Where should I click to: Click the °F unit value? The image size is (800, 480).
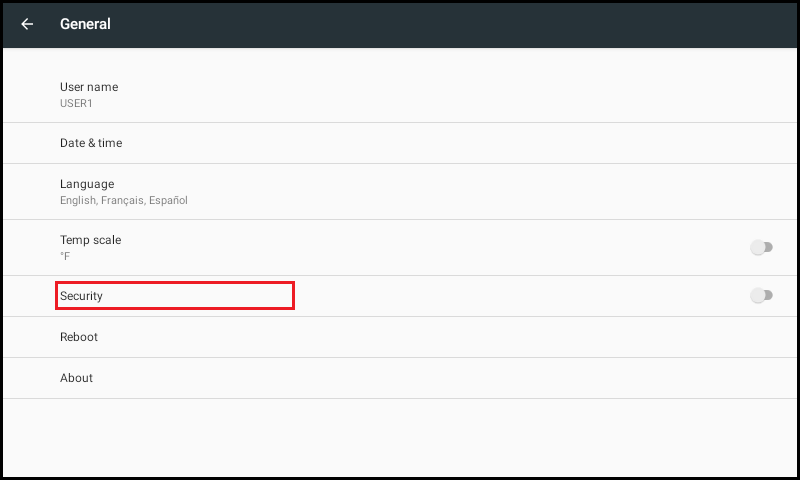pos(65,256)
